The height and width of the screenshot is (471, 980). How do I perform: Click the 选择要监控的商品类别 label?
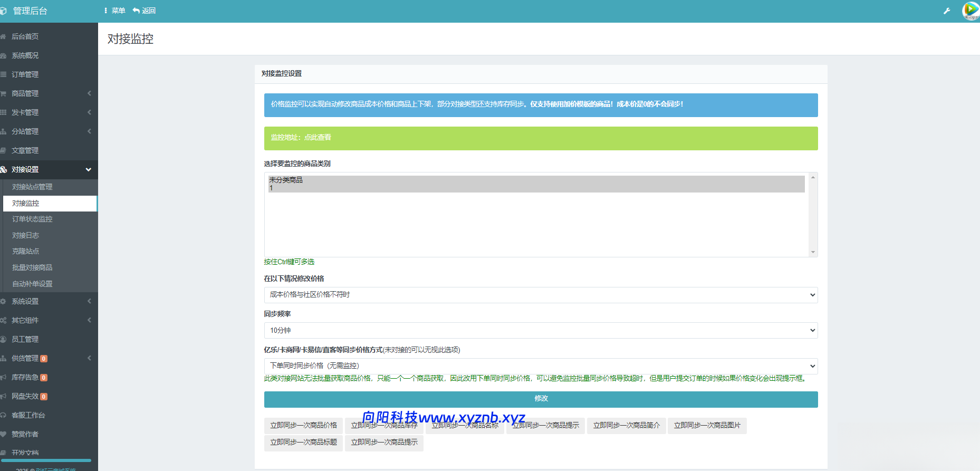click(x=297, y=164)
